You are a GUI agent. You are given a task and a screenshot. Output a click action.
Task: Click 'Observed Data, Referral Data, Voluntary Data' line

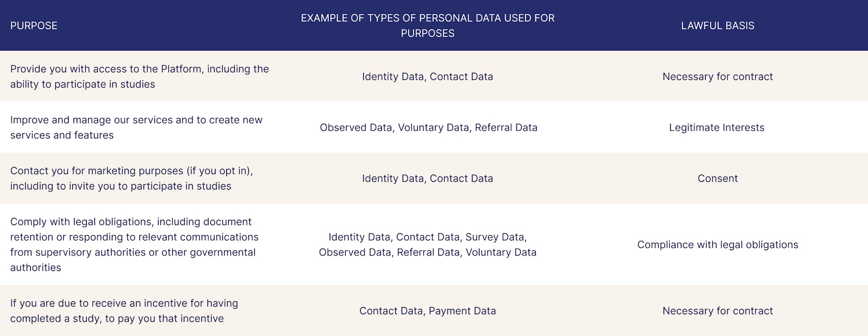click(428, 252)
